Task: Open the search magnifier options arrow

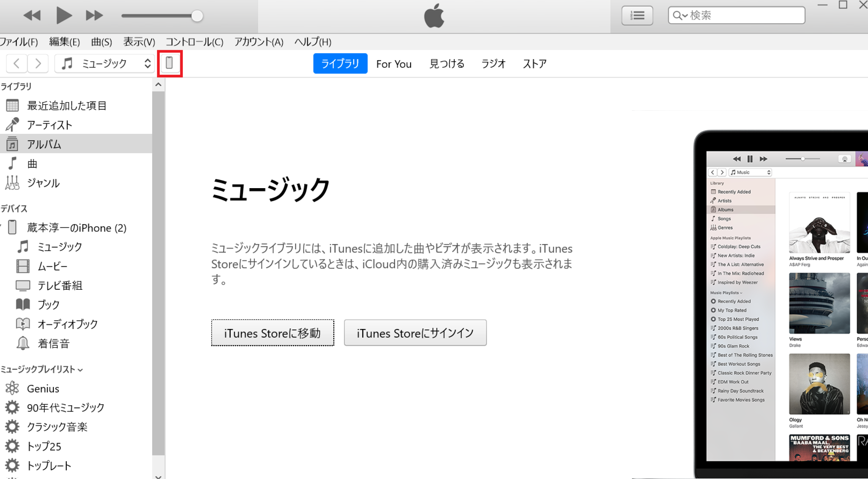Action: (x=680, y=16)
